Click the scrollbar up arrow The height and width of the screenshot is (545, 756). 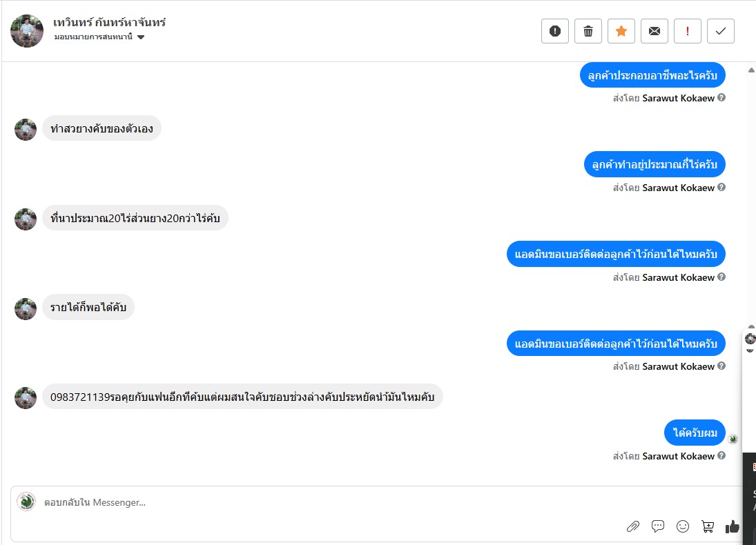(x=751, y=70)
